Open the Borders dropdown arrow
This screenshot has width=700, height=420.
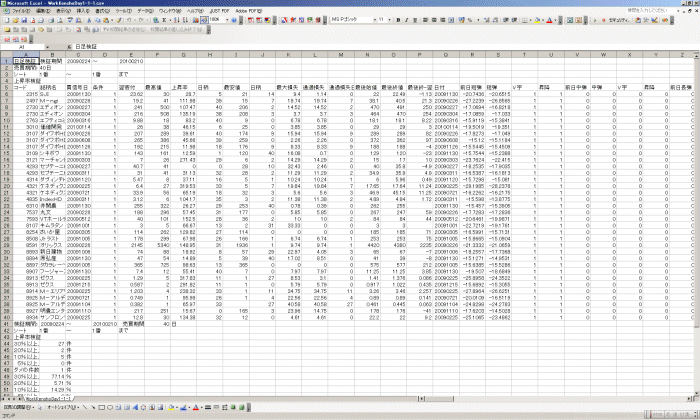(530, 20)
